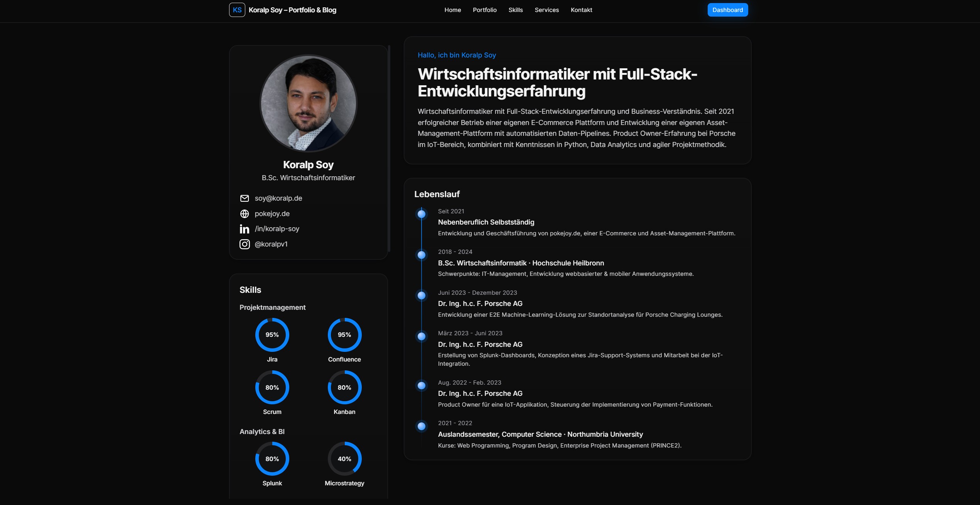Click the Confluence 95% skill ring
The image size is (980, 505).
click(344, 335)
